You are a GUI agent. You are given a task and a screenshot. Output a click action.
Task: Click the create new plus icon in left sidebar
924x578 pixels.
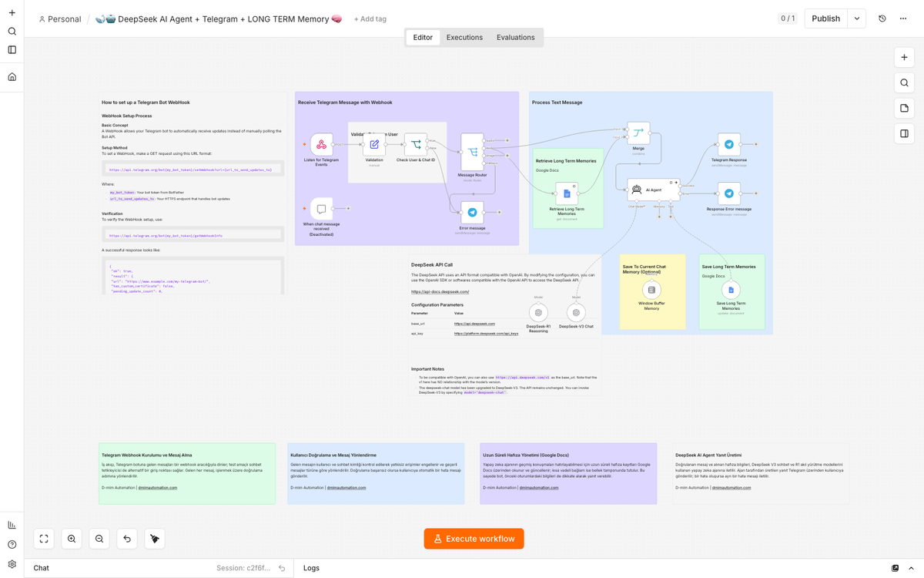(x=12, y=13)
